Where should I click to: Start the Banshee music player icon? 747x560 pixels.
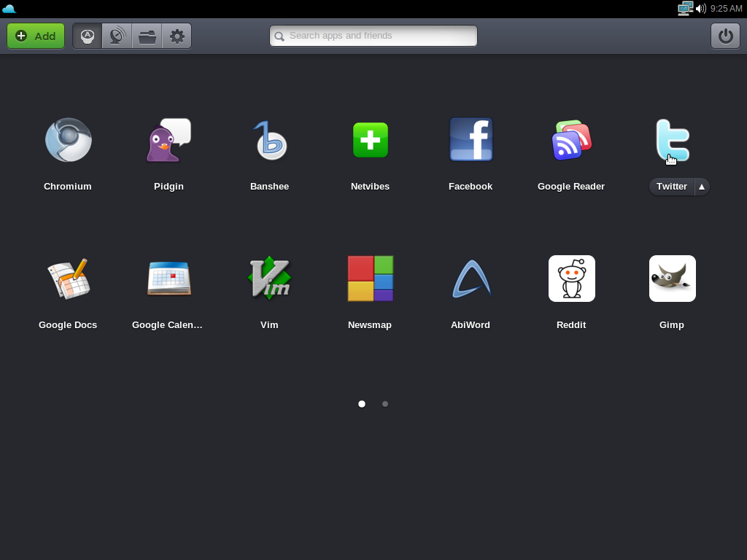pyautogui.click(x=270, y=140)
